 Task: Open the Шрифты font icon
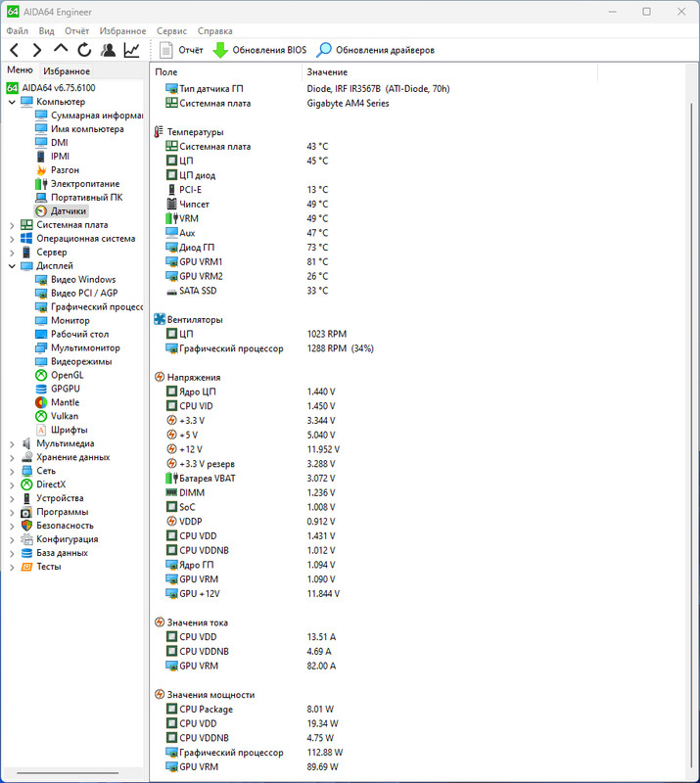click(x=41, y=430)
